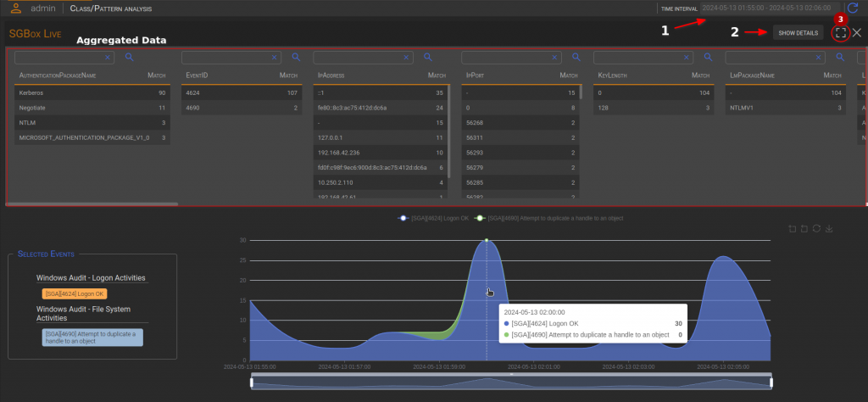Viewport: 868px width, 402px height.
Task: Select EventID 4624 row
Action: 242,93
